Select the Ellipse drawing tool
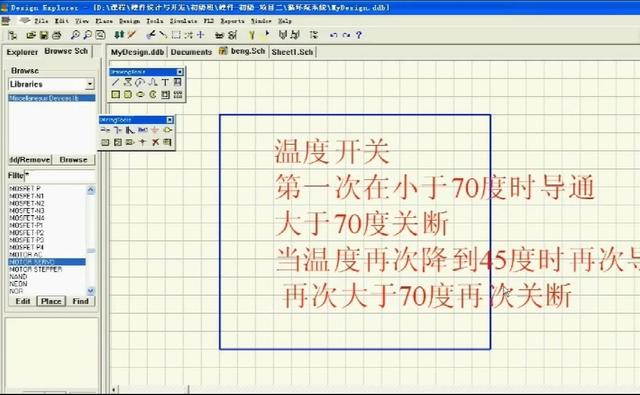The width and height of the screenshot is (640, 395). tap(140, 95)
